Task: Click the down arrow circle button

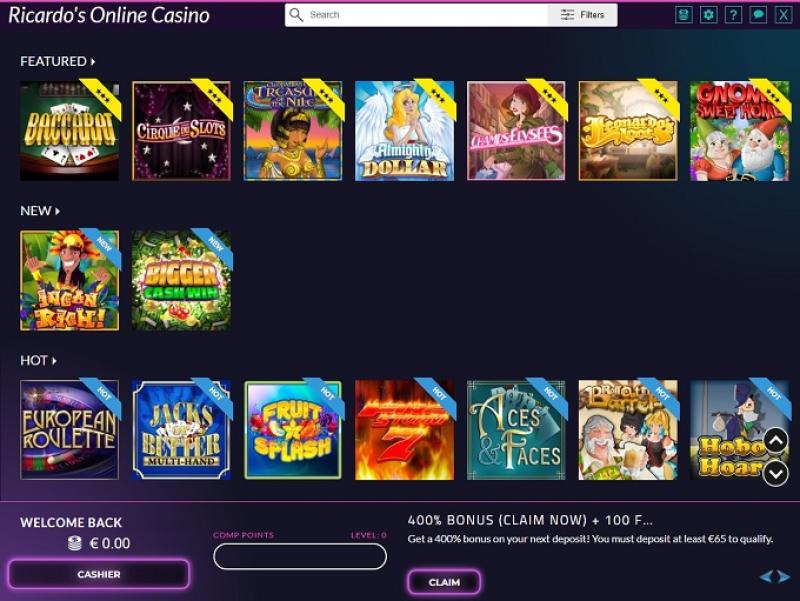Action: [776, 474]
